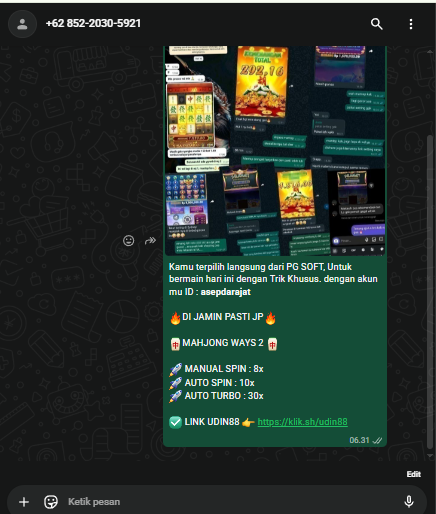Focus the Ketik pesan message field
The height and width of the screenshot is (514, 436).
click(230, 502)
